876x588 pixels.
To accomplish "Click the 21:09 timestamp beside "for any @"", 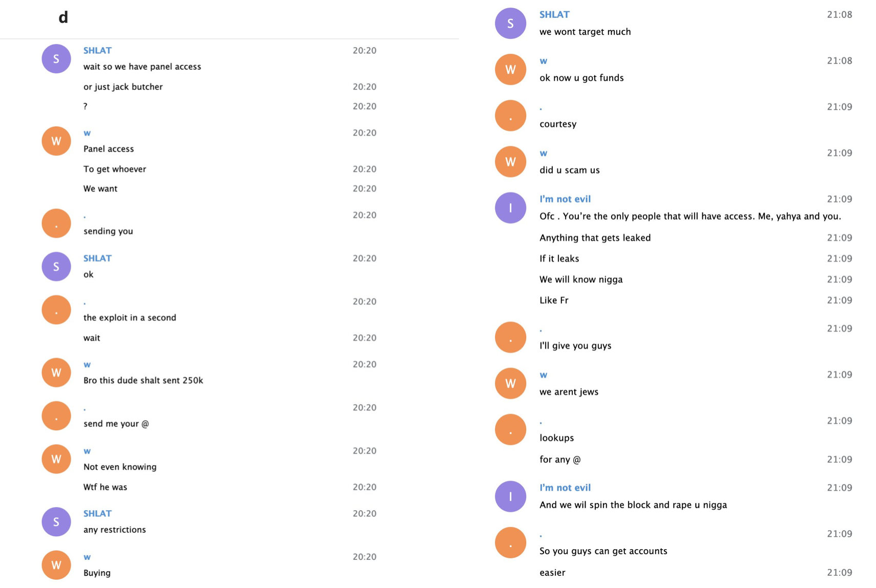I will point(839,459).
